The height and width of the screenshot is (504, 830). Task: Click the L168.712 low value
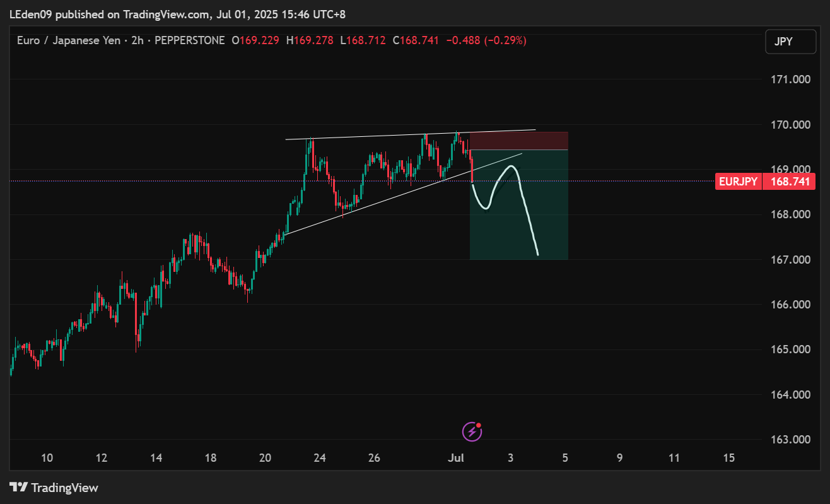tap(363, 40)
